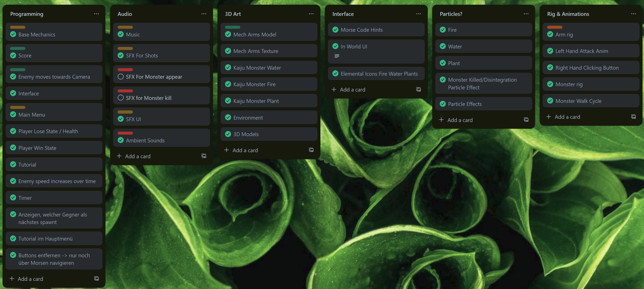644x289 pixels.
Task: Open Monster rig card
Action: pos(591,84)
